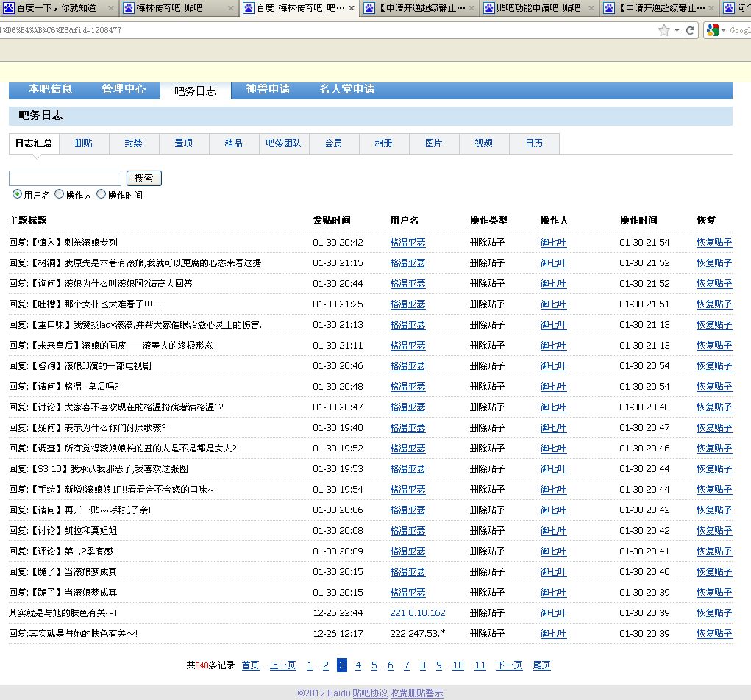Go to page 2 of records
751x700 pixels.
coord(326,665)
